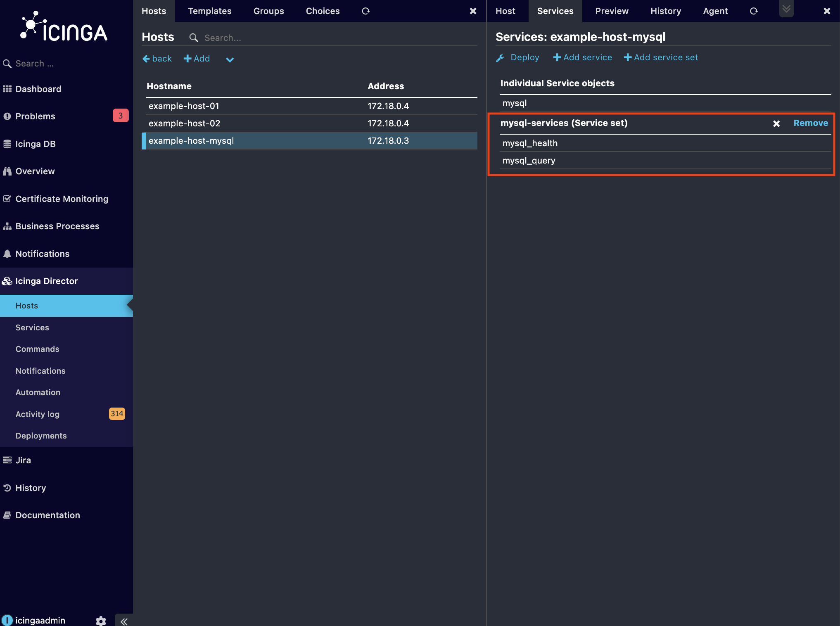Viewport: 840px width, 626px height.
Task: Click the Activity log 314 badge
Action: point(117,414)
